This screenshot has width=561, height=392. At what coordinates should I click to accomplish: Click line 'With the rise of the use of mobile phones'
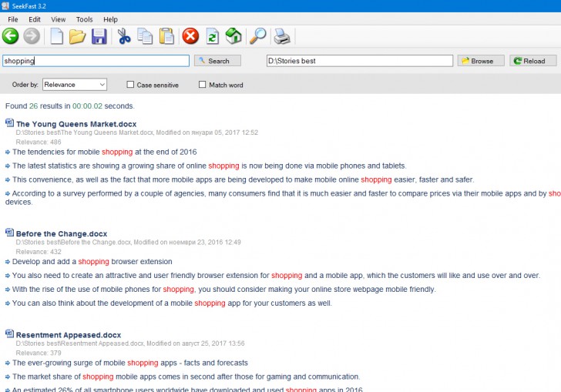click(224, 290)
